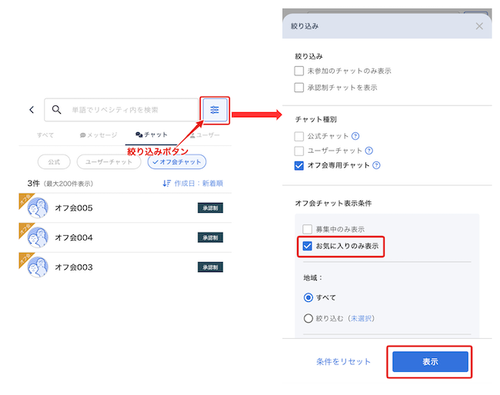Switch to the メッセージ tab
This screenshot has width=500, height=395.
(98, 135)
